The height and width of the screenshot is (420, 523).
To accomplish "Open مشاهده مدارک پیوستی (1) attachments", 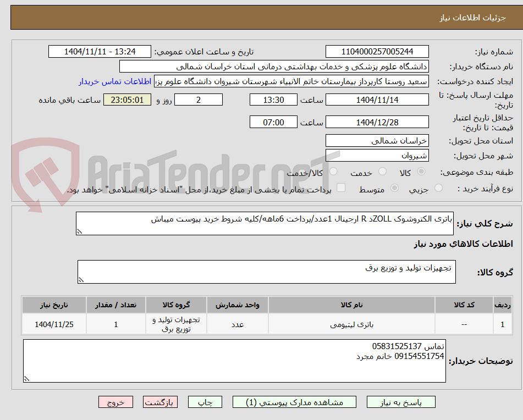I will [294, 402].
